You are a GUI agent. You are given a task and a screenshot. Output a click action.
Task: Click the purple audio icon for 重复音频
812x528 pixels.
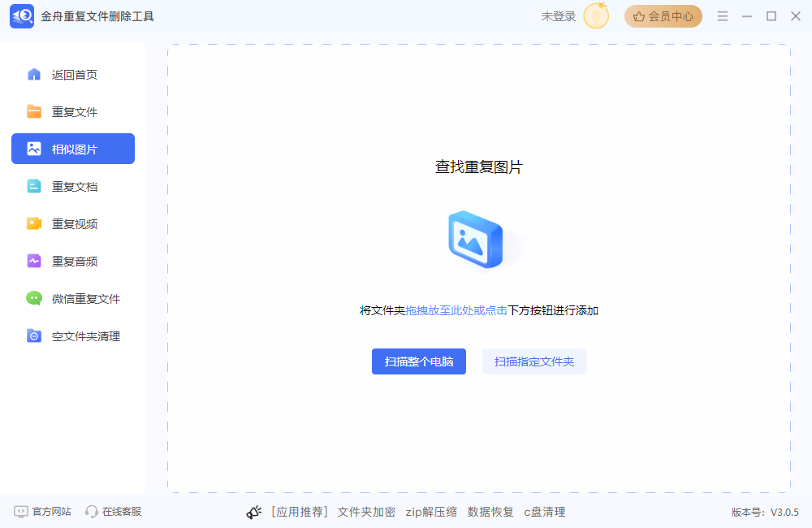tap(33, 261)
